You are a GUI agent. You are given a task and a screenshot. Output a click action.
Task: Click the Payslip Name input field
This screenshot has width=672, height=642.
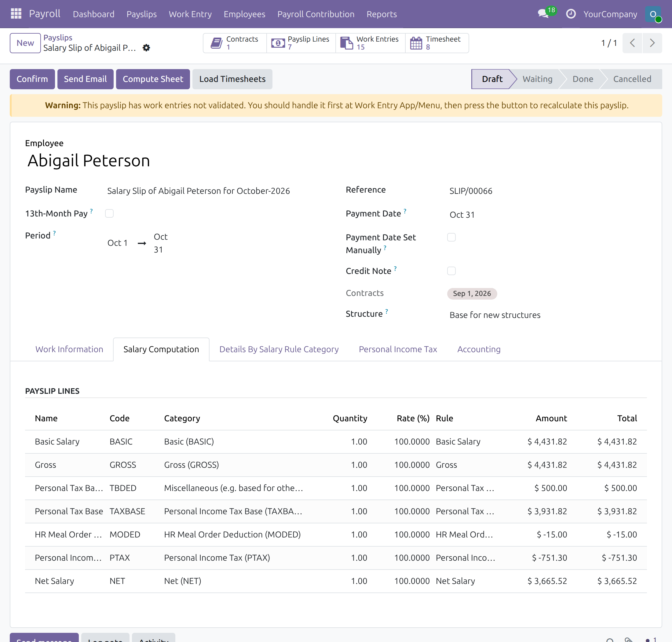click(x=218, y=191)
